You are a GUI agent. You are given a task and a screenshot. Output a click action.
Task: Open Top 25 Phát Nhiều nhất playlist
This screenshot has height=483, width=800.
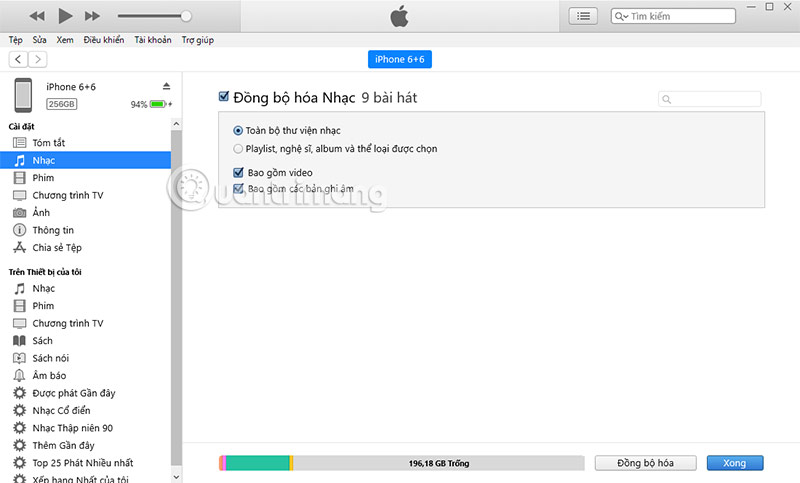85,463
